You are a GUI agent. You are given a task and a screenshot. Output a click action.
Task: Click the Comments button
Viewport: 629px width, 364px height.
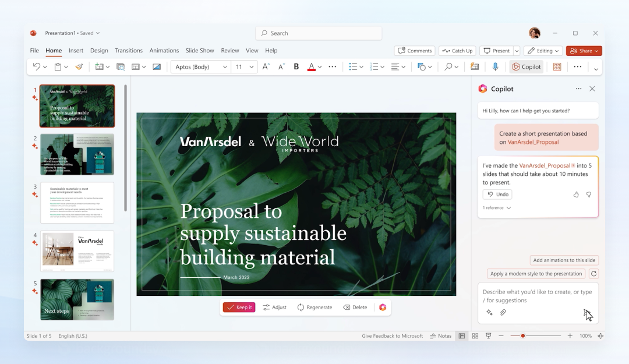click(415, 51)
